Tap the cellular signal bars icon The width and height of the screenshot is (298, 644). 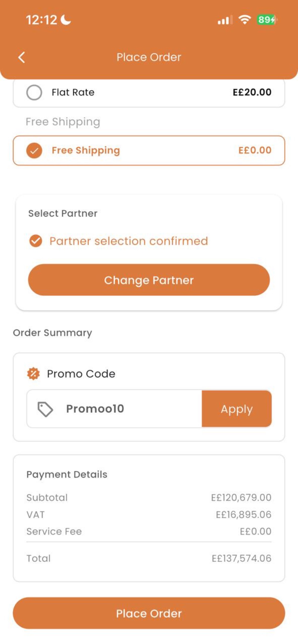coord(225,20)
